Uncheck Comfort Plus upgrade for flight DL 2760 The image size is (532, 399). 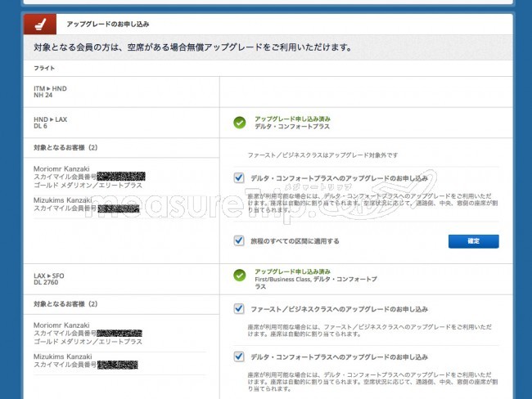(239, 356)
